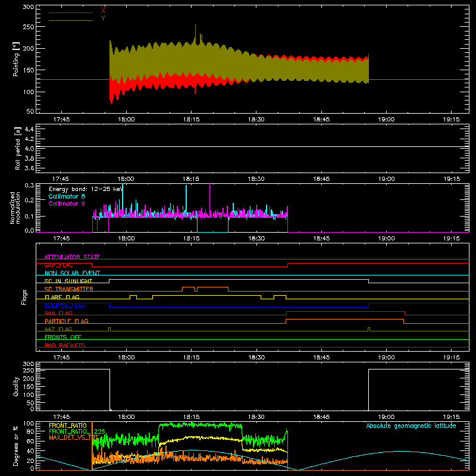Click the SC_TRANSMITTER flag label
476x476 pixels.
(69, 289)
